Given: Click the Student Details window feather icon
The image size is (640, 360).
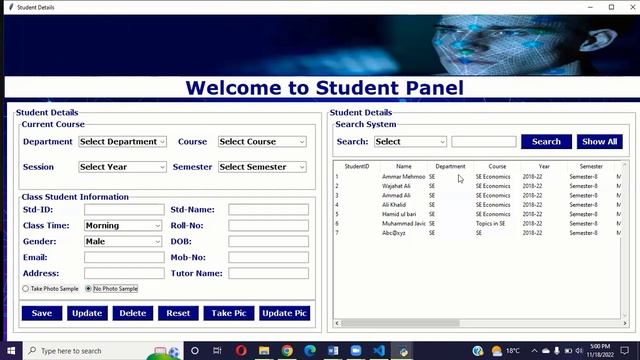Looking at the screenshot, I should click(11, 7).
